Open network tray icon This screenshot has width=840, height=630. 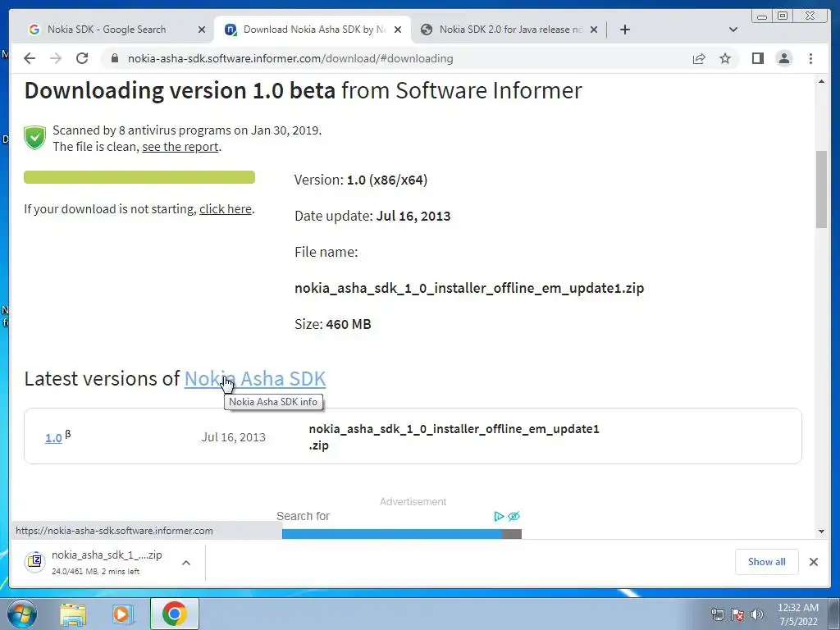[x=717, y=614]
